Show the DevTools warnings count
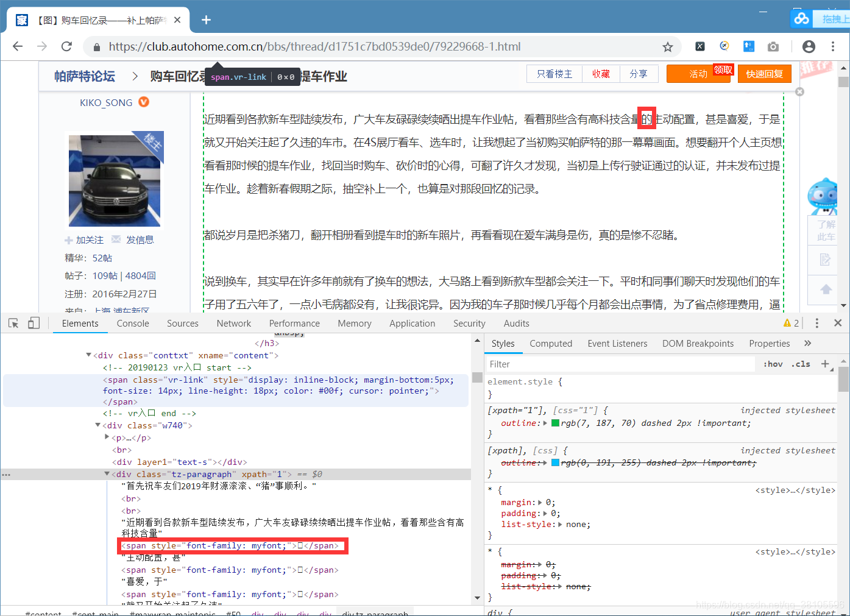Screen dimensions: 850x616 tap(791, 323)
